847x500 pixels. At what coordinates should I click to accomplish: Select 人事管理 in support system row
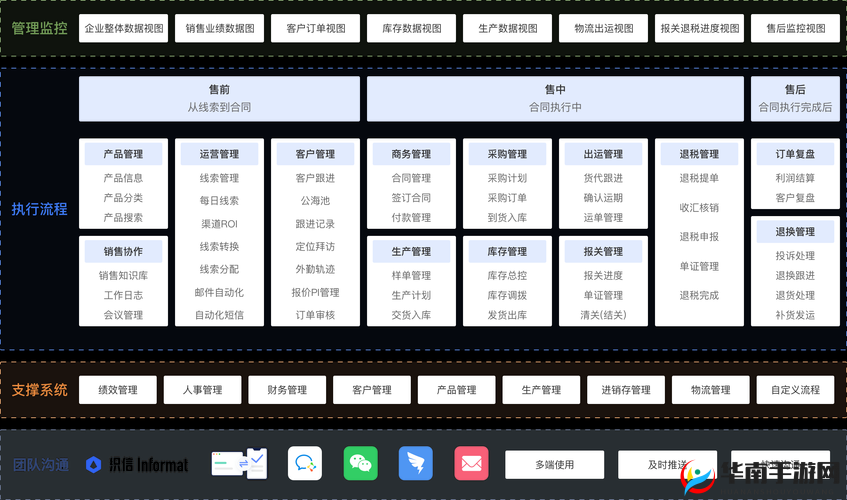[203, 390]
